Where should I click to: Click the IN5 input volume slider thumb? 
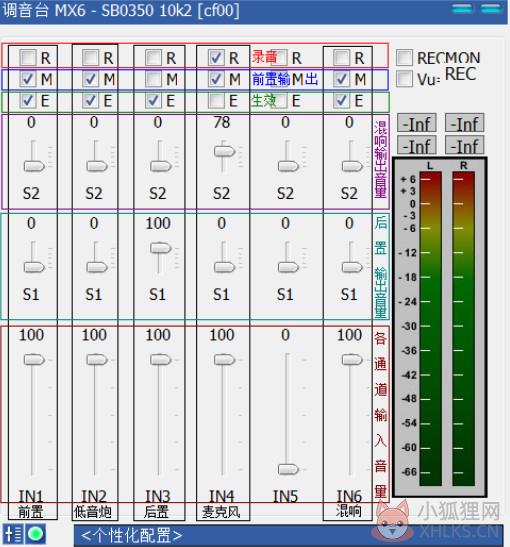point(288,469)
